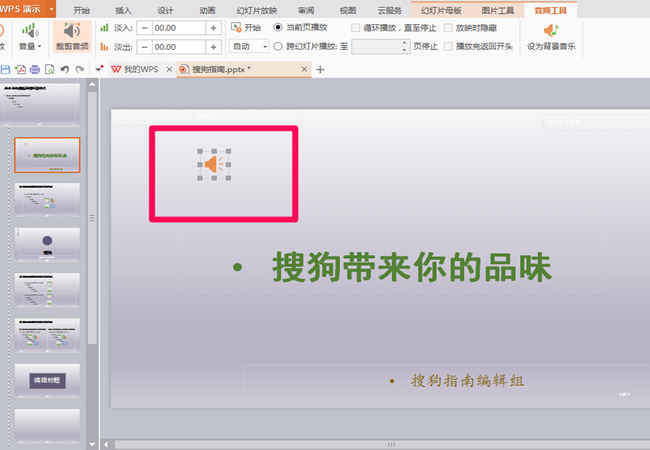Image resolution: width=650 pixels, height=450 pixels.
Task: Close the 搜狗指南.pptx tab
Action: tap(304, 69)
